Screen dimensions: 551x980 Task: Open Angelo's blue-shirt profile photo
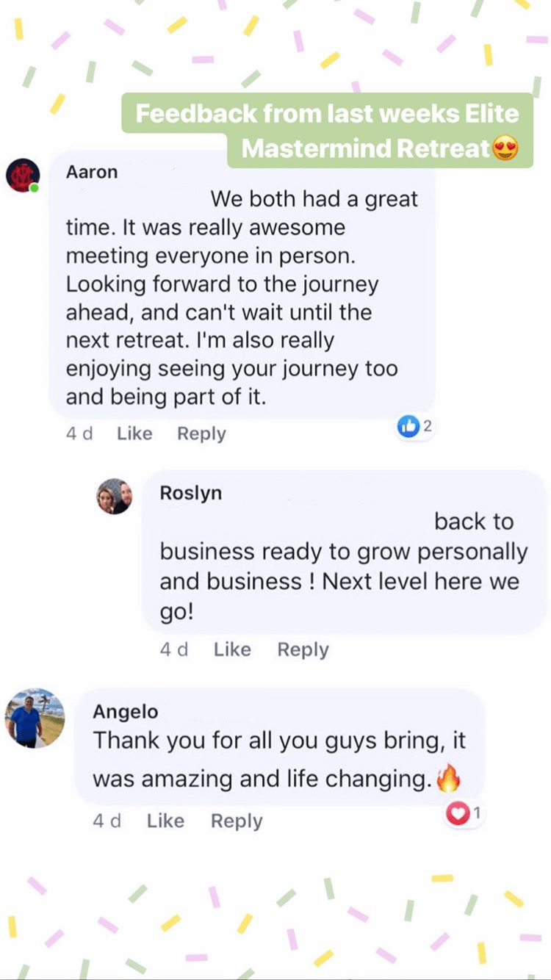(35, 718)
